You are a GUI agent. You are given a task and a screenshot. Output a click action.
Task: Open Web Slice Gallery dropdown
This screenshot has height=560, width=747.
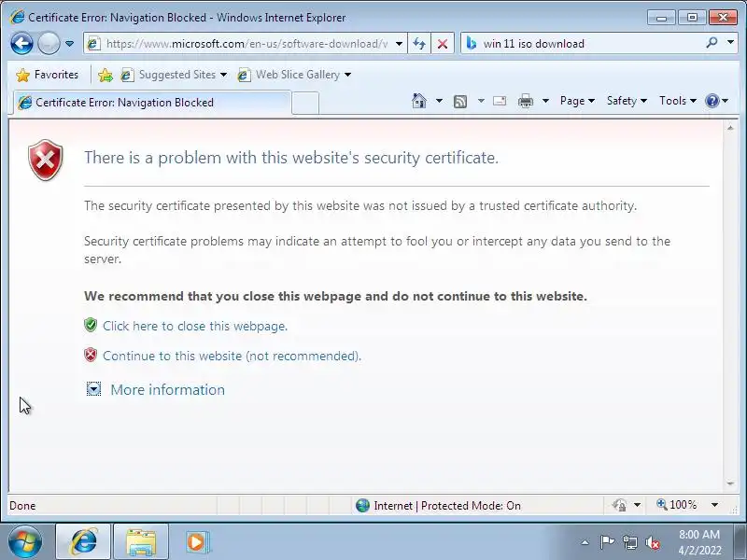pyautogui.click(x=347, y=75)
